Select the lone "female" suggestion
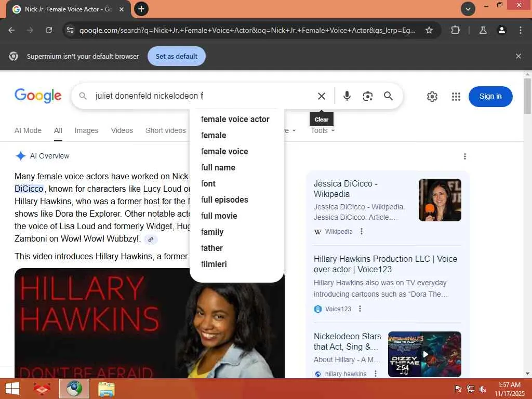 236,136
